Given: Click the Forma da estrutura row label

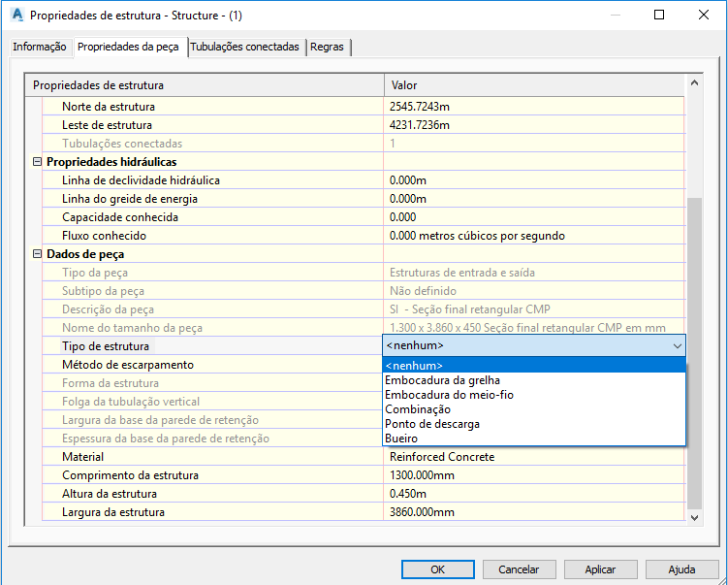Looking at the screenshot, I should tap(111, 383).
